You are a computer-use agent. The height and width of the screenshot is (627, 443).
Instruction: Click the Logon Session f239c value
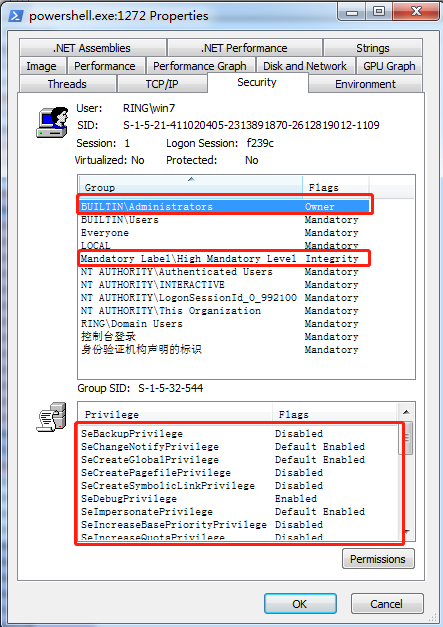click(260, 143)
